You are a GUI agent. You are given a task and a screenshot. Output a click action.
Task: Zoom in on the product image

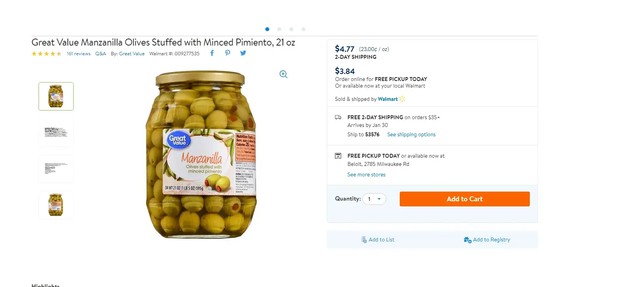(x=284, y=74)
